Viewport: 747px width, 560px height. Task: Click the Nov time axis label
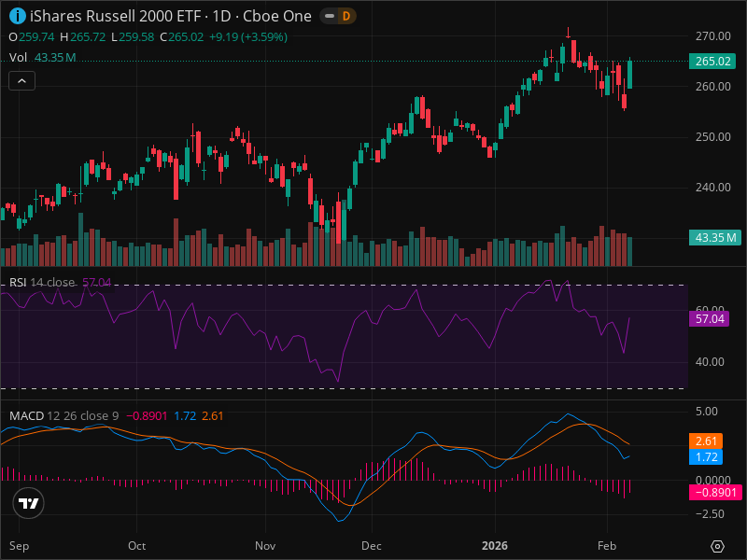coord(265,546)
